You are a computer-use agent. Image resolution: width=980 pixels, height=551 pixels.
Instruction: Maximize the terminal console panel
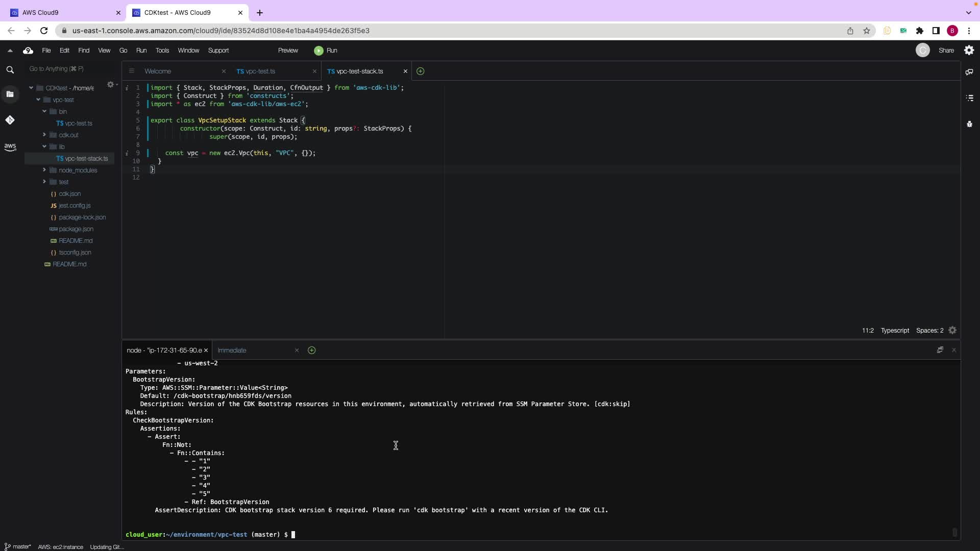940,350
